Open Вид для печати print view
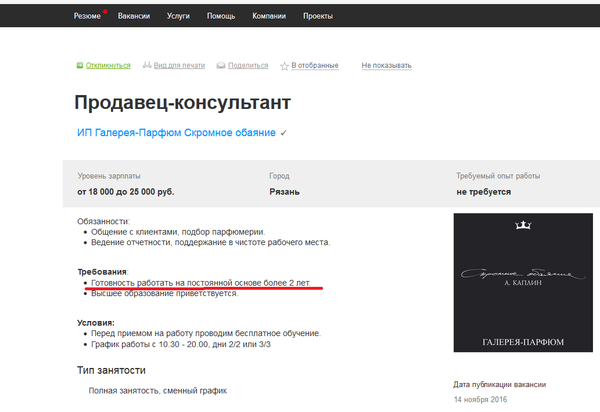 [x=180, y=66]
